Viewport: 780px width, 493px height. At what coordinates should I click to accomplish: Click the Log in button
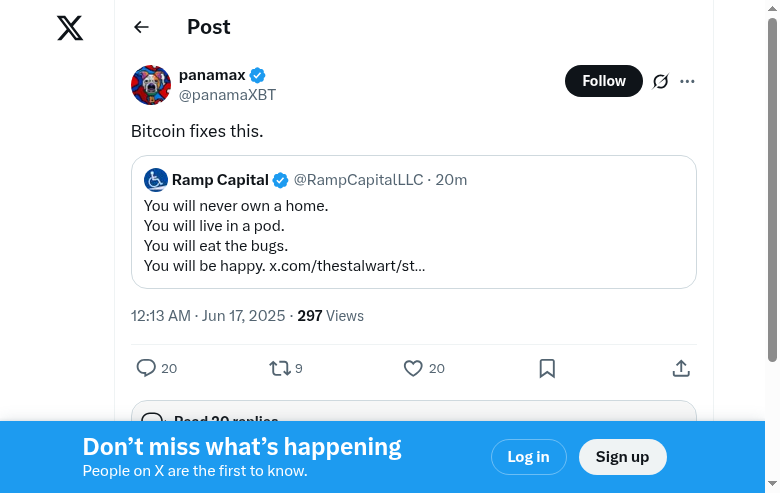528,457
